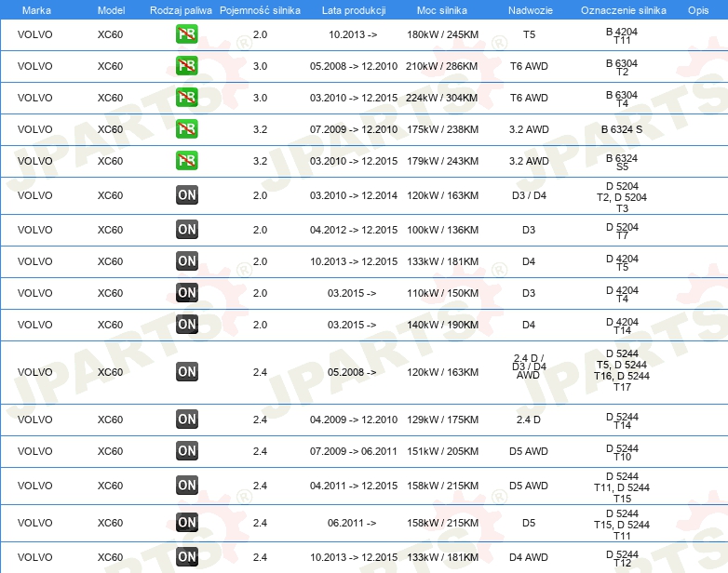Screen dimensions: 728x573
Task: Click the 2.4 D body cell
Action: (529, 420)
